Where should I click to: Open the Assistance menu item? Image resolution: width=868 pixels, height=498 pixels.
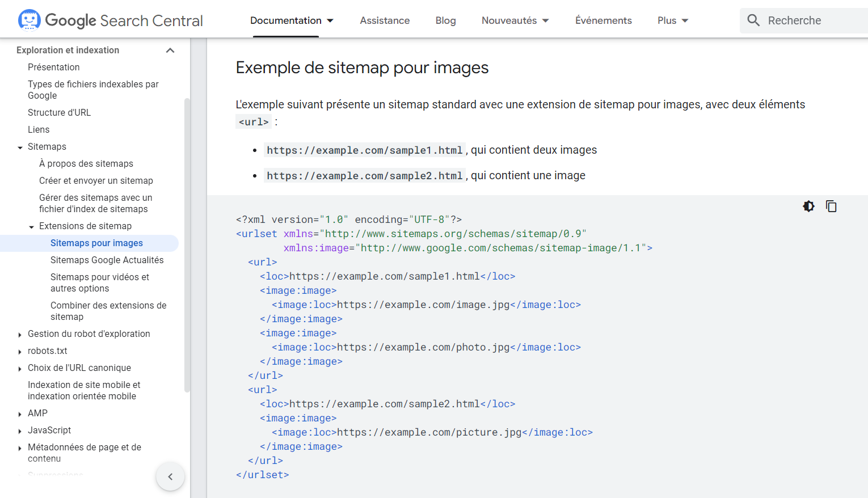(385, 20)
